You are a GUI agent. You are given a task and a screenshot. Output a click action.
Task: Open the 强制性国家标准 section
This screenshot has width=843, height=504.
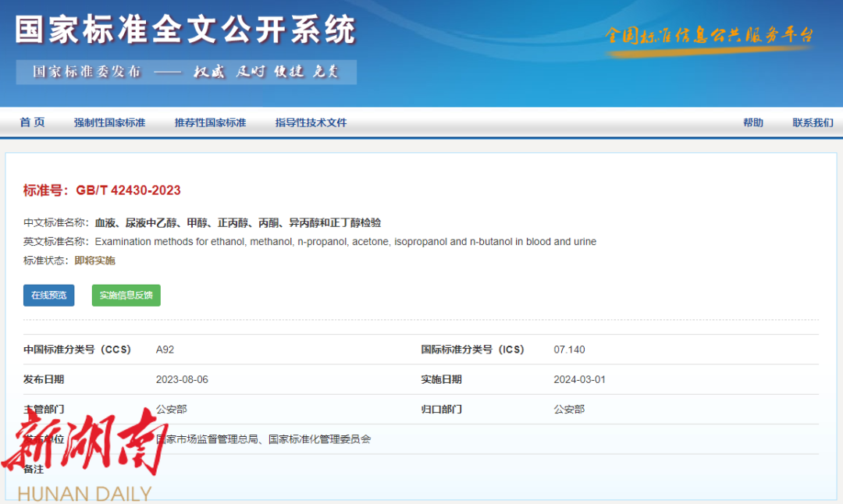click(x=109, y=122)
